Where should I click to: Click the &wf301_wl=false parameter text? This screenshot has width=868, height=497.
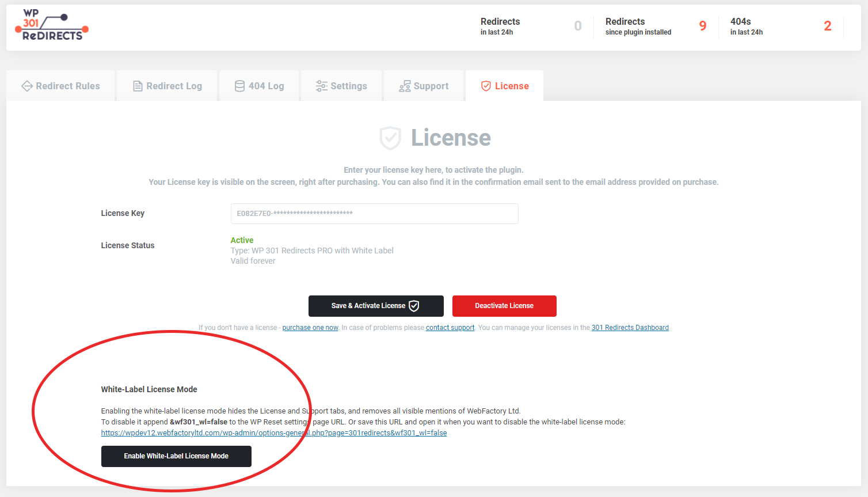(x=199, y=422)
